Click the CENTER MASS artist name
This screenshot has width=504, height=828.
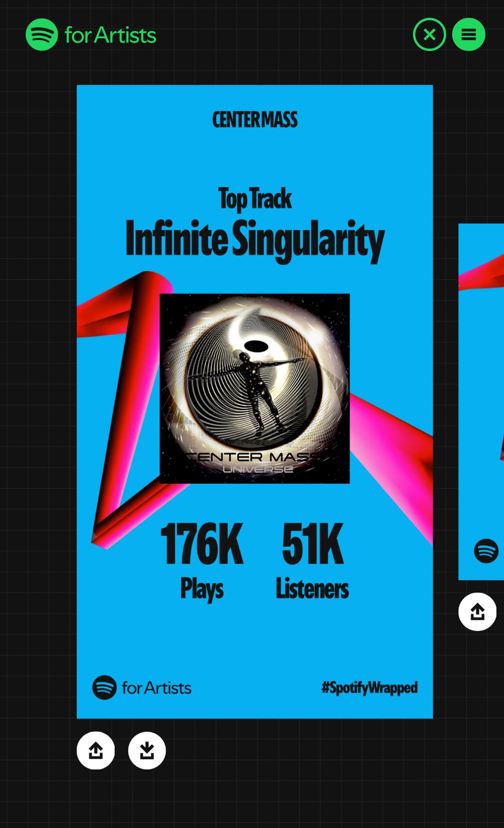[x=255, y=120]
